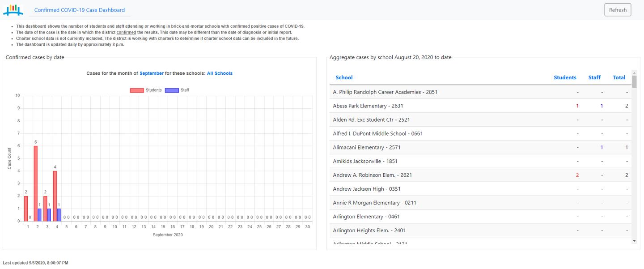Open the September month selector

pos(152,73)
